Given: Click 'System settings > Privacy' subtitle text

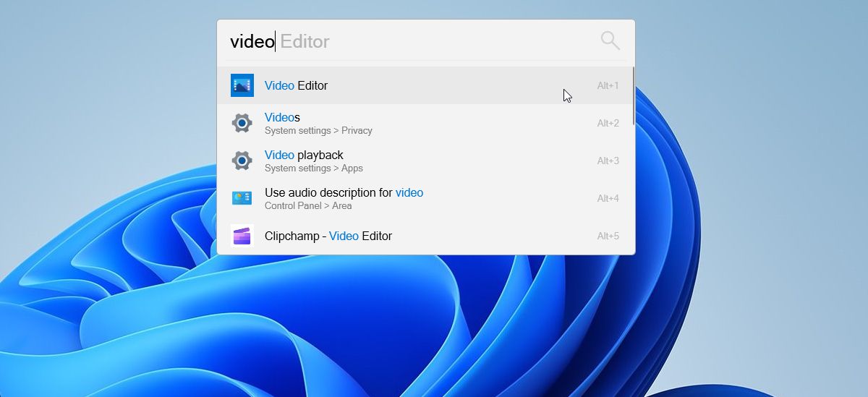Looking at the screenshot, I should pyautogui.click(x=318, y=131).
